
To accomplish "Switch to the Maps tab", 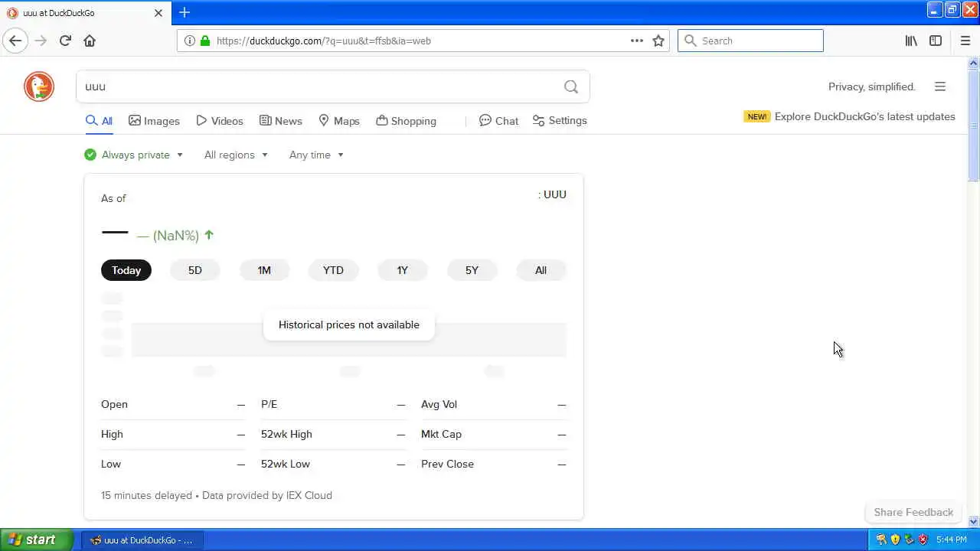I will tap(339, 121).
